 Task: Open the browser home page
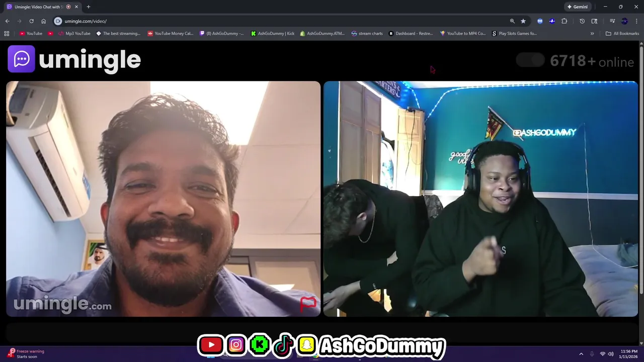pyautogui.click(x=43, y=21)
